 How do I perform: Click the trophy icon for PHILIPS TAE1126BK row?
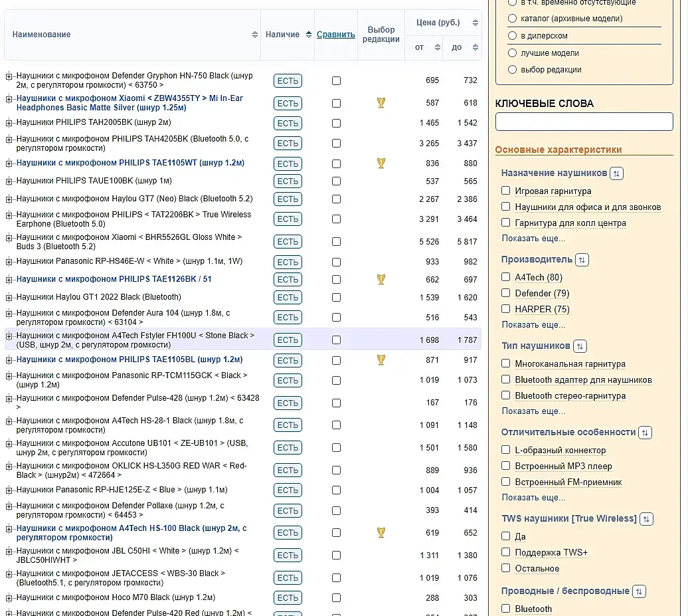tap(381, 279)
